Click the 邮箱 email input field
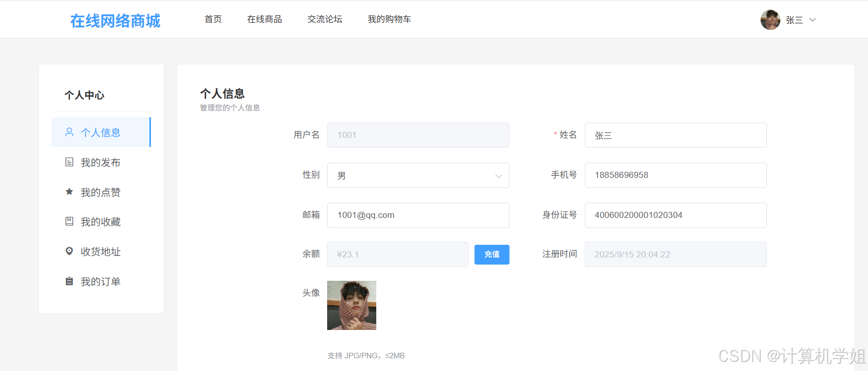 click(418, 215)
